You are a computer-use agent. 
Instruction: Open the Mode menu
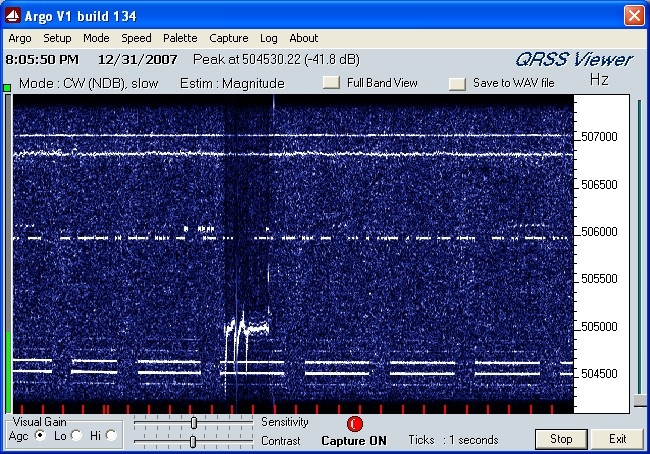(96, 39)
